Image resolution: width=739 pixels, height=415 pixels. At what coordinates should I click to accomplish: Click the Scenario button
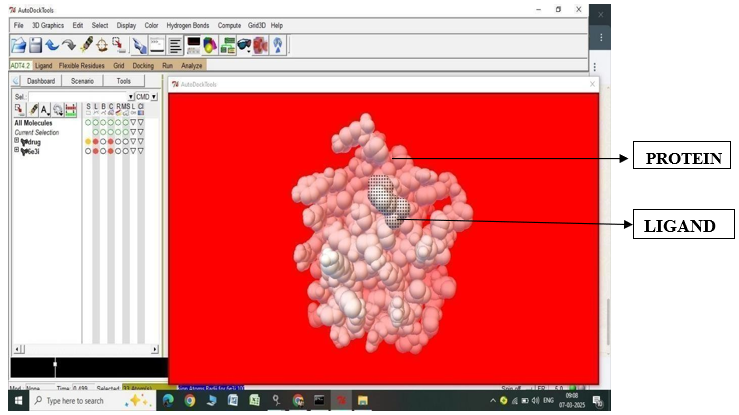(82, 81)
